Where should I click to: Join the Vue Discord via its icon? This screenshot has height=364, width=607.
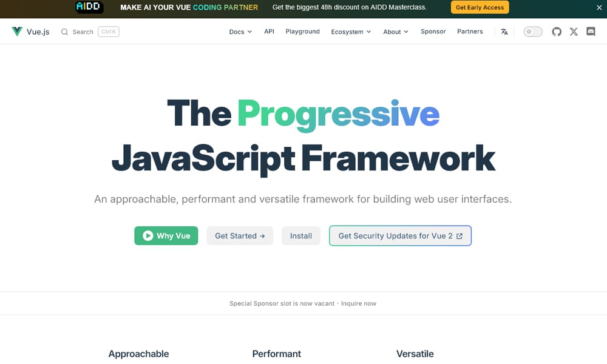(591, 31)
